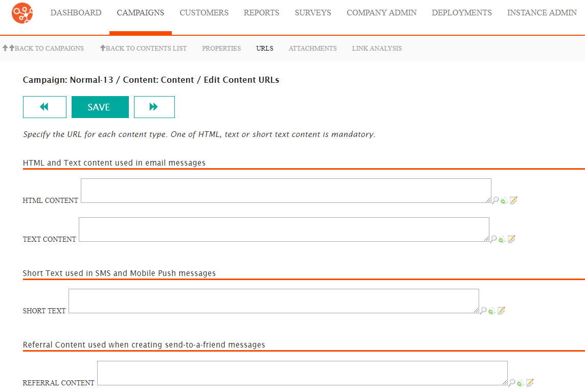The width and height of the screenshot is (585, 392).
Task: Click the Short Text resize handle
Action: 476,310
